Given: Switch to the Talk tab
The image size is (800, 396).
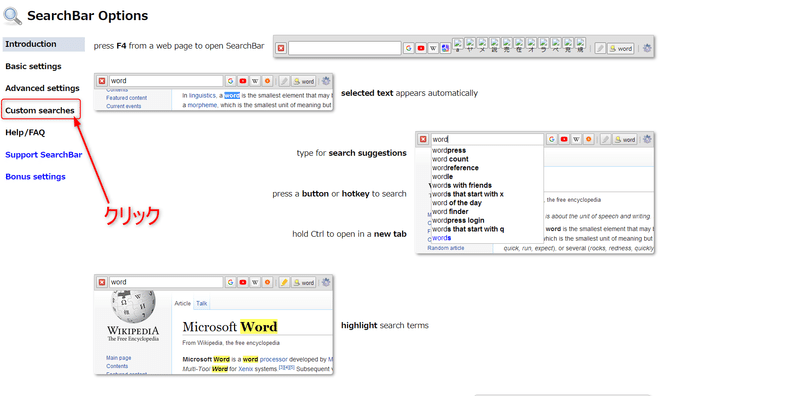Looking at the screenshot, I should (x=202, y=303).
